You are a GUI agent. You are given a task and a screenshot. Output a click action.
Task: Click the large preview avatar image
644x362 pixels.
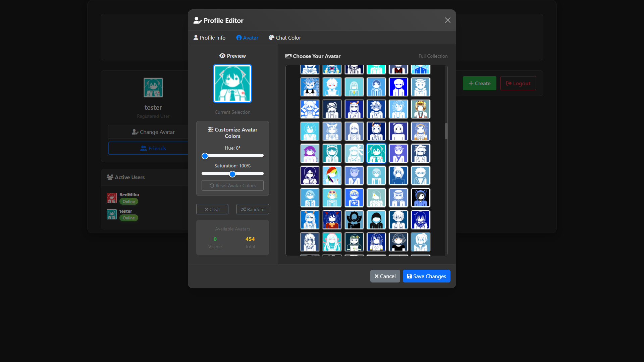click(232, 84)
